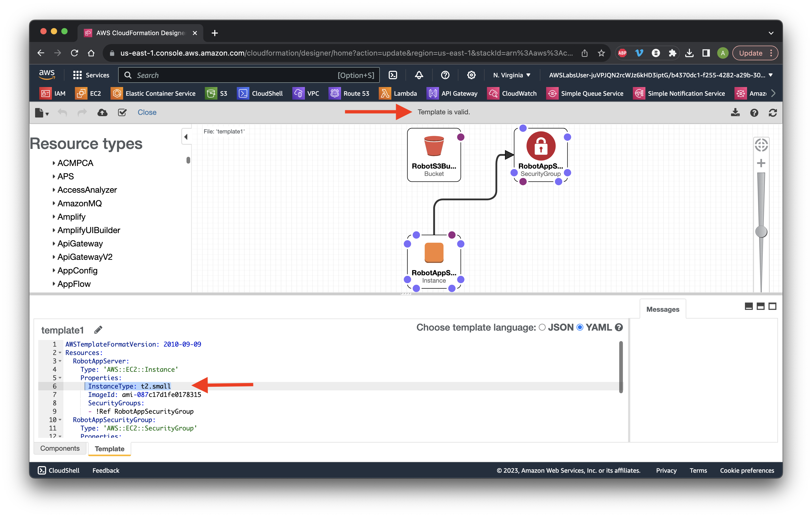Open the File menu icon in Designer toolbar
Screen dimensions: 812x517
(41, 112)
